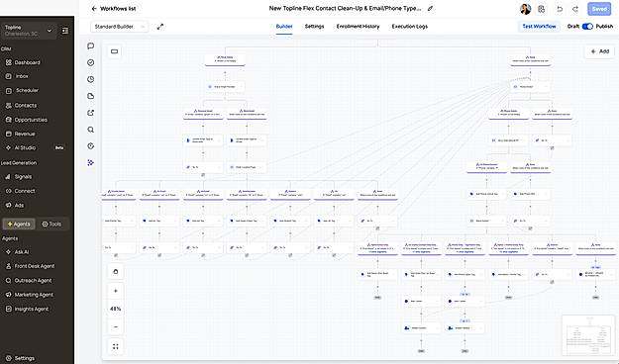Open the comments bubble icon in canvas toolbar
This screenshot has width=619, height=364.
coord(90,46)
